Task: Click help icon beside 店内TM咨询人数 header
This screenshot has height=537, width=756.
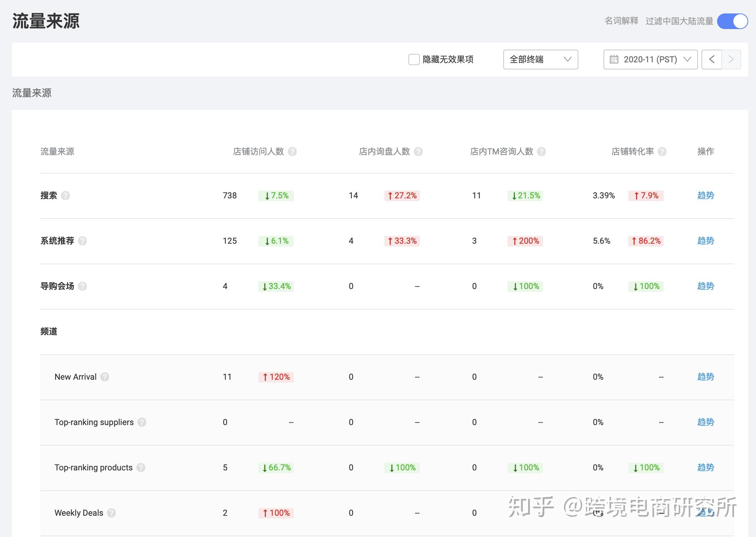Action: pyautogui.click(x=541, y=152)
